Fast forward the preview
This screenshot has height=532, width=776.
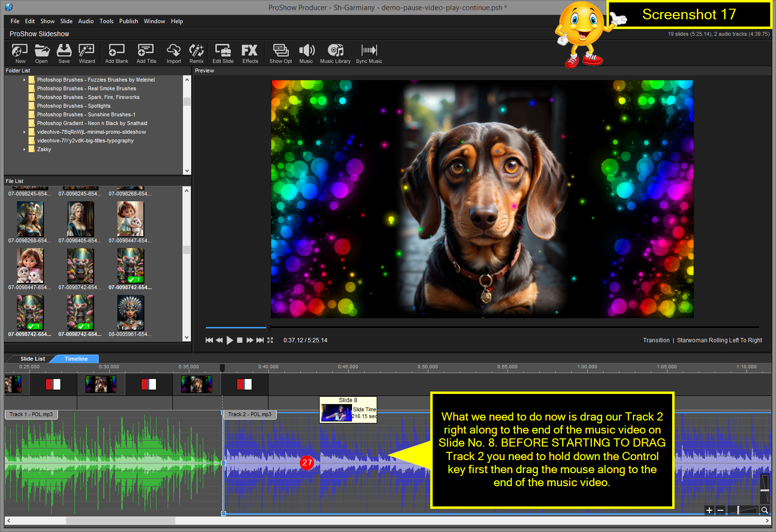[250, 340]
